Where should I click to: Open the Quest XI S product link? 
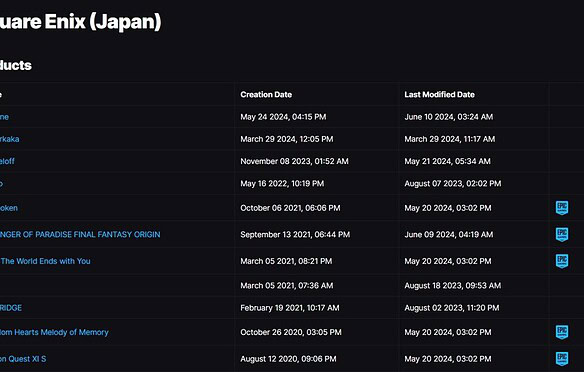23,359
